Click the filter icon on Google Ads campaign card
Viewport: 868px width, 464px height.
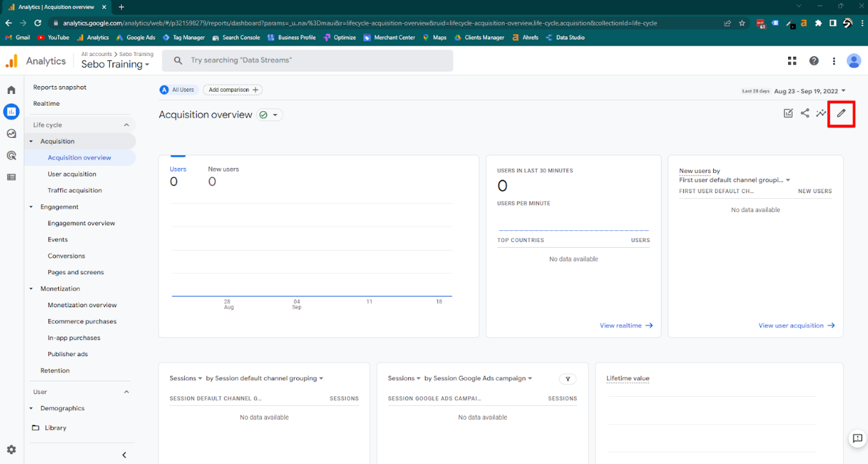click(x=568, y=379)
